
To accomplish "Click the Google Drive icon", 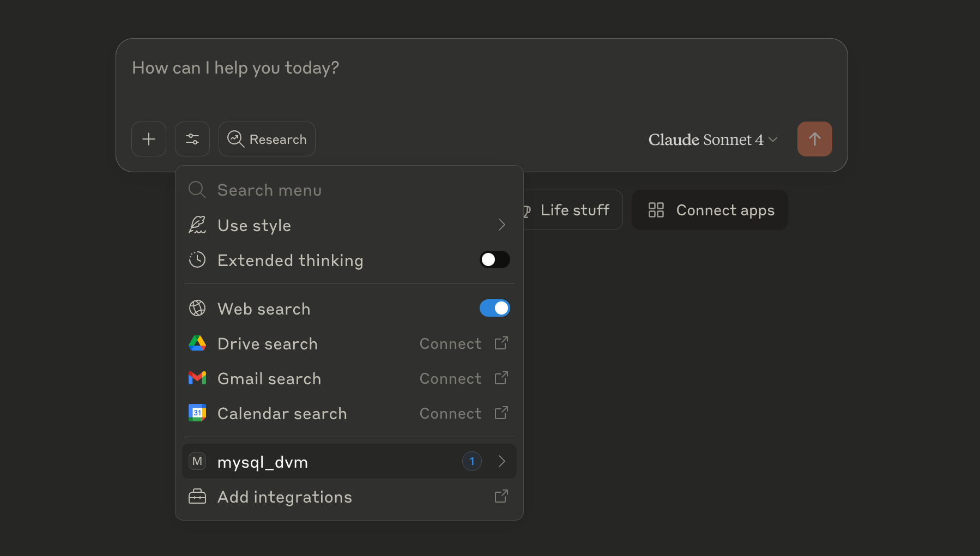I will (x=197, y=343).
